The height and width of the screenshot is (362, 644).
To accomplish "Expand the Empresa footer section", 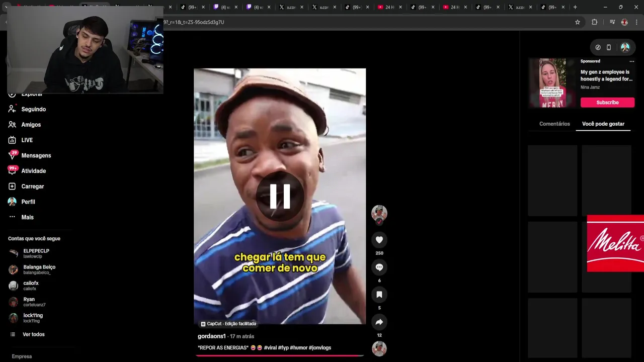I will [22, 356].
